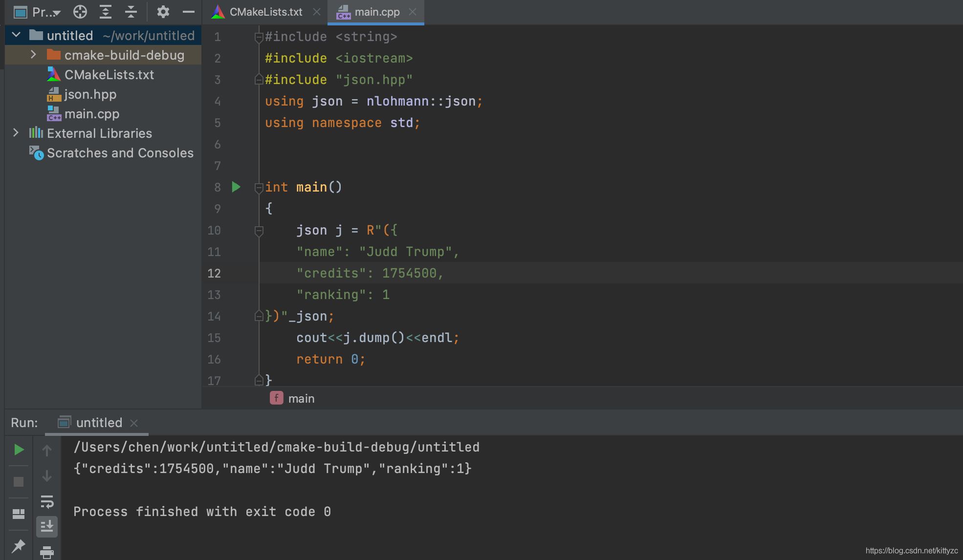Image resolution: width=963 pixels, height=560 pixels.
Task: Click the json.hpp file in project tree
Action: pos(90,94)
